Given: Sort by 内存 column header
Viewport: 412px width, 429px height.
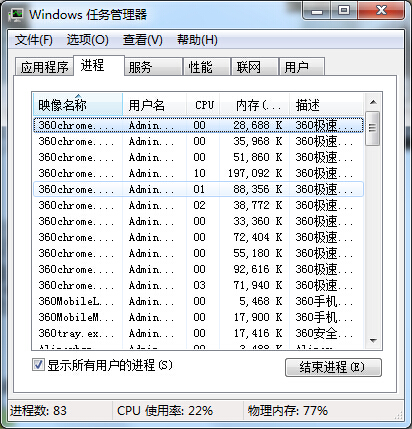Looking at the screenshot, I should point(255,105).
